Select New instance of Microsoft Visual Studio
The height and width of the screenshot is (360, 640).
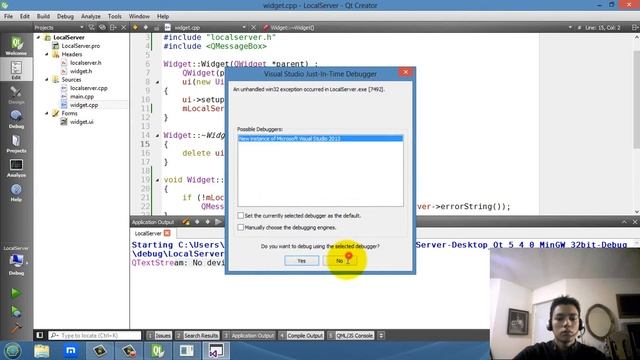(x=320, y=139)
